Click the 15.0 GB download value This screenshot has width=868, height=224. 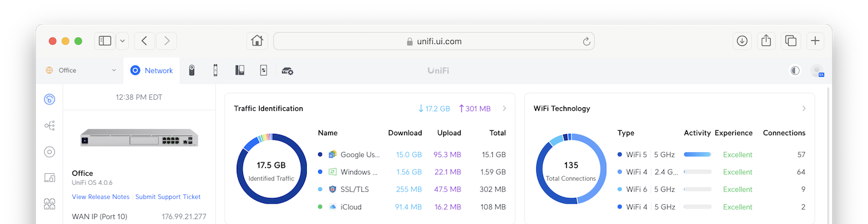[409, 155]
